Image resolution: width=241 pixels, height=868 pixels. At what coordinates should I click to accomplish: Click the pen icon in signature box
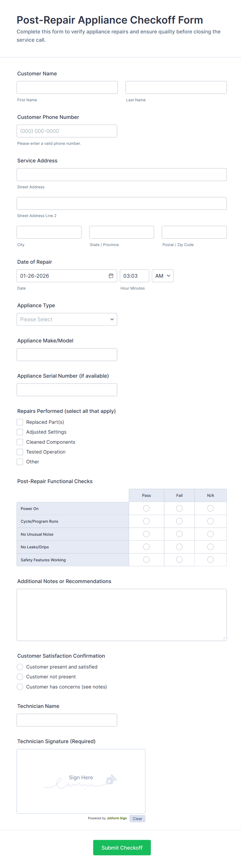[x=111, y=780]
